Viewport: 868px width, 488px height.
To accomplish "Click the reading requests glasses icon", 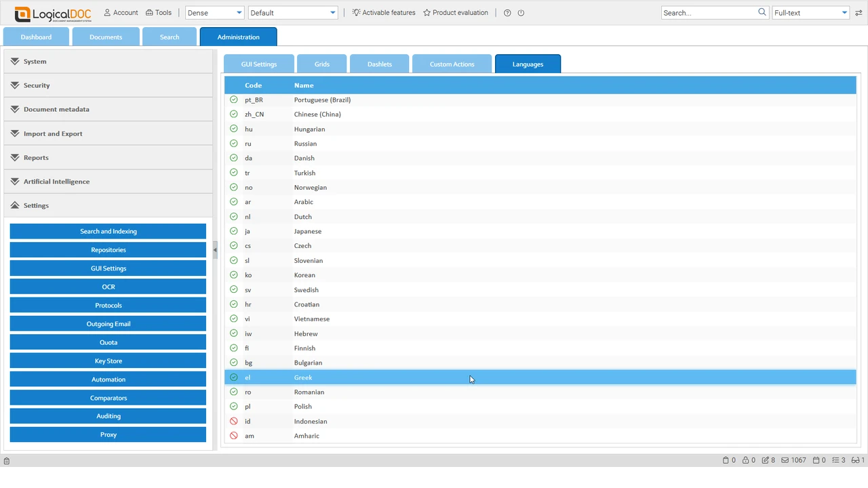I will click(x=855, y=460).
